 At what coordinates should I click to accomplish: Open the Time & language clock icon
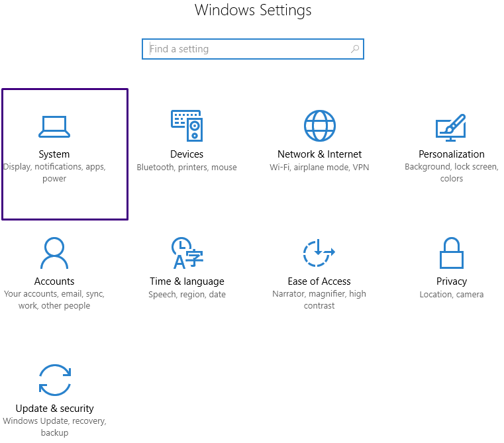point(187,252)
